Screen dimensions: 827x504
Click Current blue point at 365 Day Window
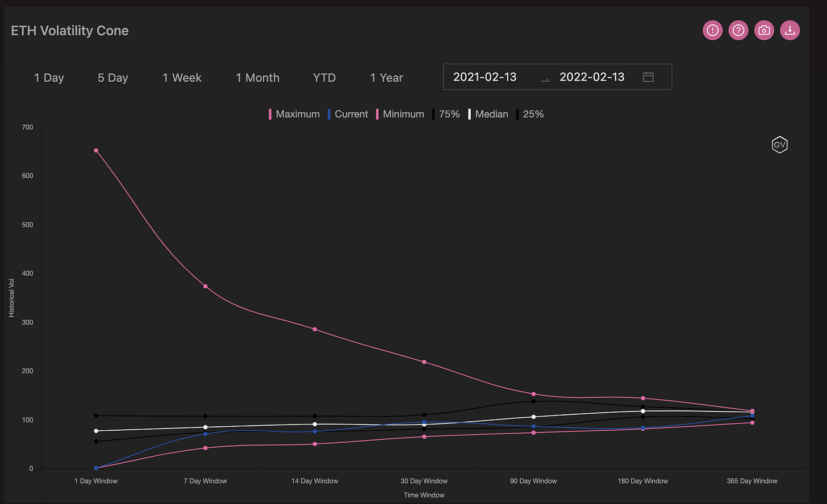(x=752, y=416)
